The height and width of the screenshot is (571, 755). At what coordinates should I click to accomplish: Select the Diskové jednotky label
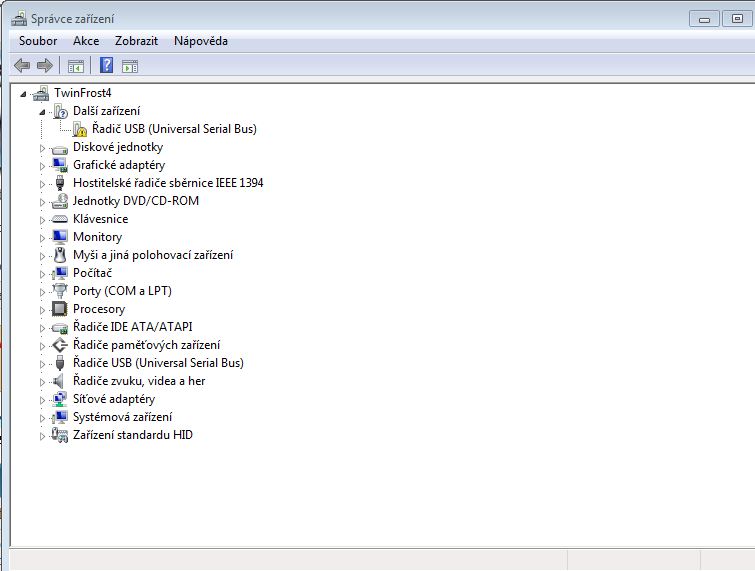118,147
